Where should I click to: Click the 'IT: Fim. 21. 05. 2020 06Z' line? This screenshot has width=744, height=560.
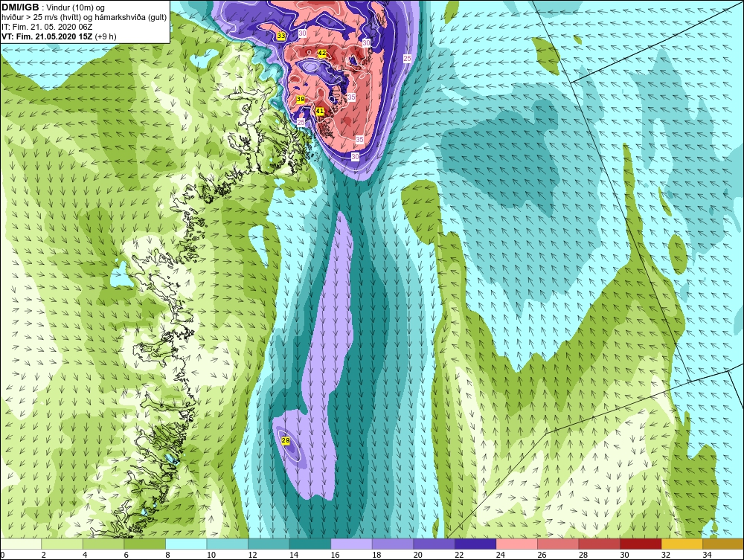click(x=47, y=27)
